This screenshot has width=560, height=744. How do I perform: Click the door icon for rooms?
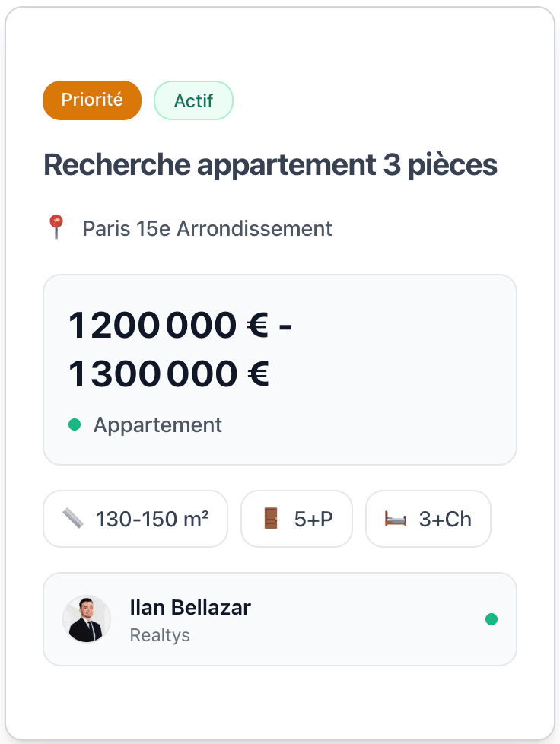coord(271,519)
